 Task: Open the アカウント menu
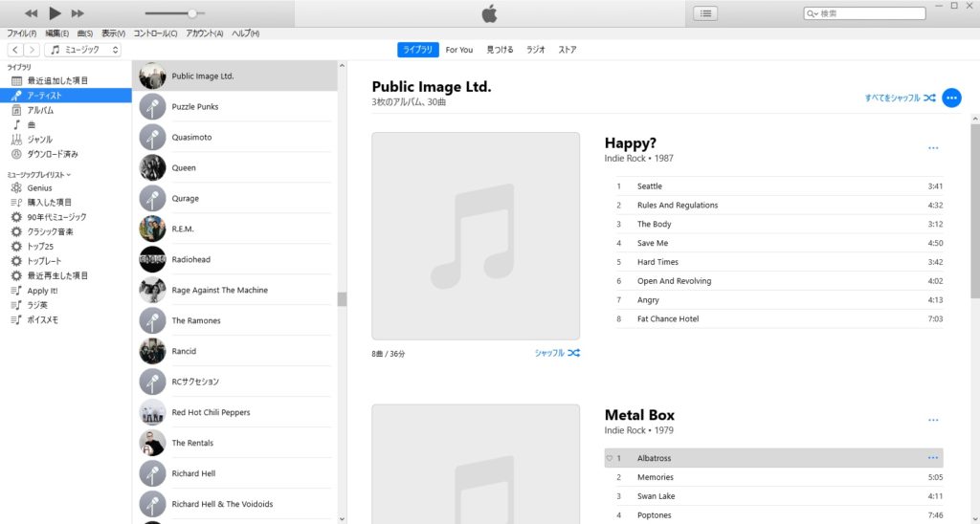point(205,33)
